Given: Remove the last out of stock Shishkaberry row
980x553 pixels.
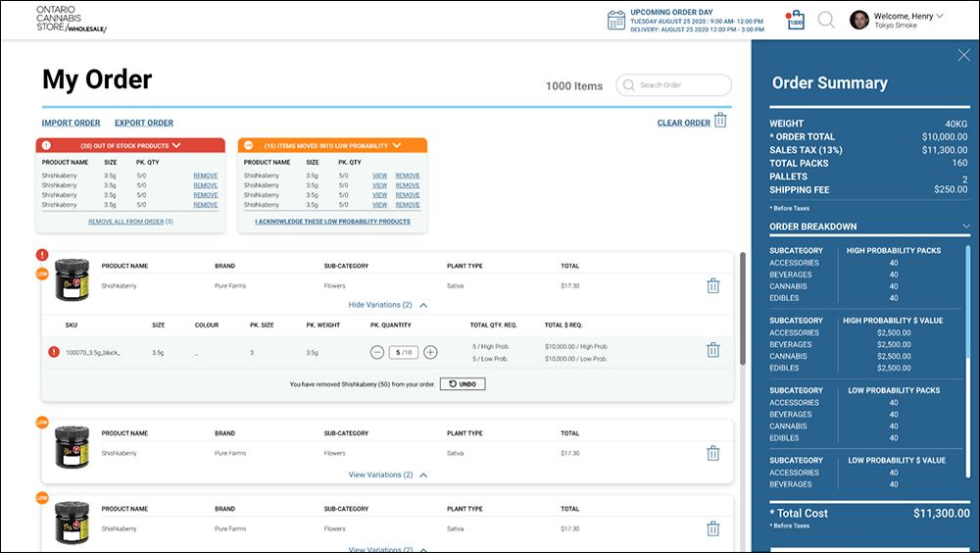Looking at the screenshot, I should click(x=206, y=205).
